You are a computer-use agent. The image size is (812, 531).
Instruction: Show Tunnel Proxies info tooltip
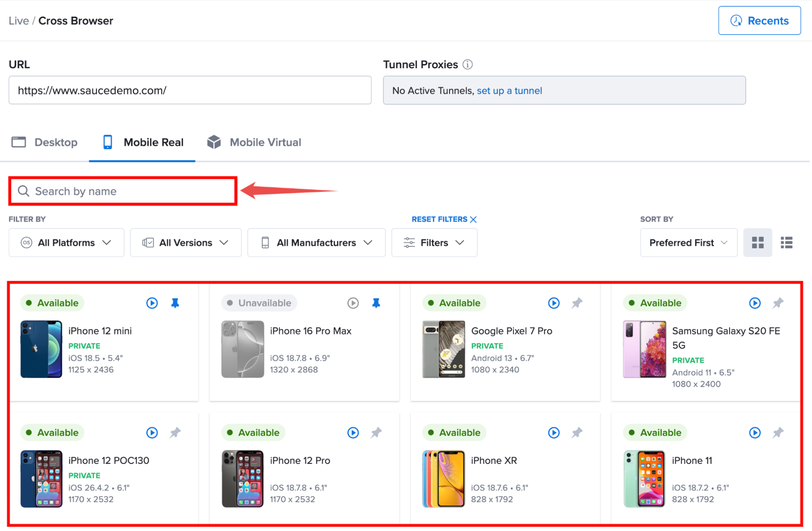[x=468, y=65]
